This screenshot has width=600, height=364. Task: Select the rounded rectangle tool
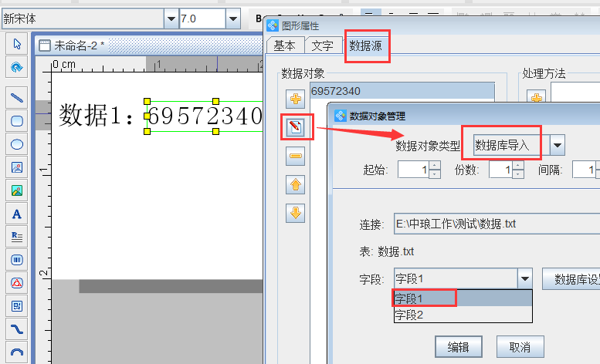coord(16,120)
